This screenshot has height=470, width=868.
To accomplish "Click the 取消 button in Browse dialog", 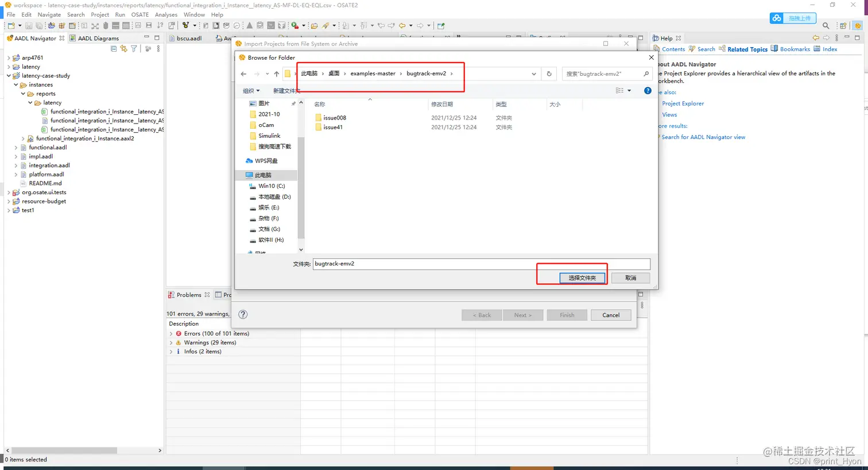I will 630,278.
